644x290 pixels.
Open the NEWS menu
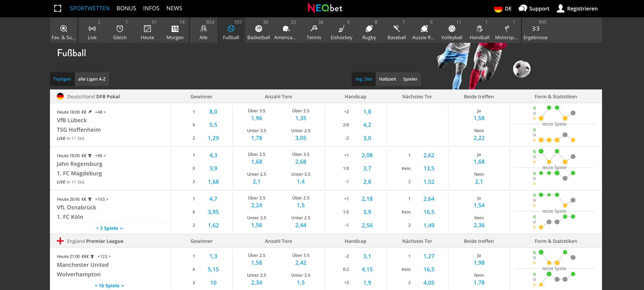[174, 8]
